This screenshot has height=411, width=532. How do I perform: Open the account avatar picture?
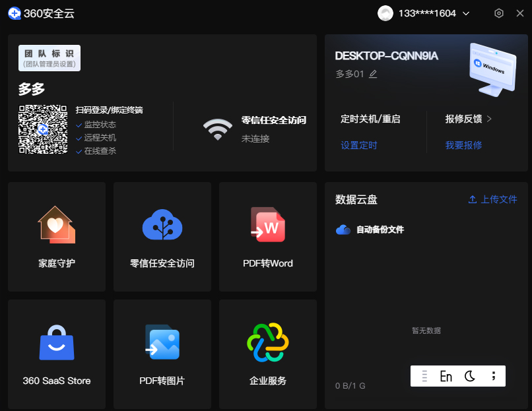tap(385, 13)
